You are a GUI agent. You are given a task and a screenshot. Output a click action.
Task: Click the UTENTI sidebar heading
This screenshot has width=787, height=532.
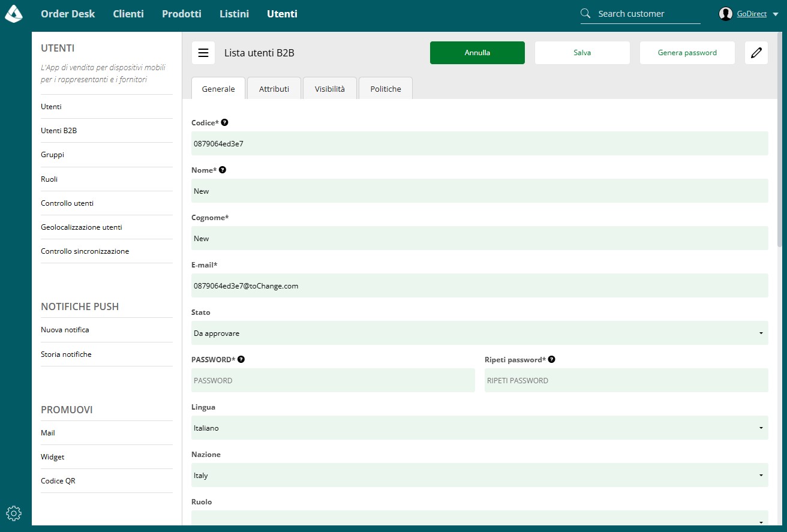click(58, 48)
